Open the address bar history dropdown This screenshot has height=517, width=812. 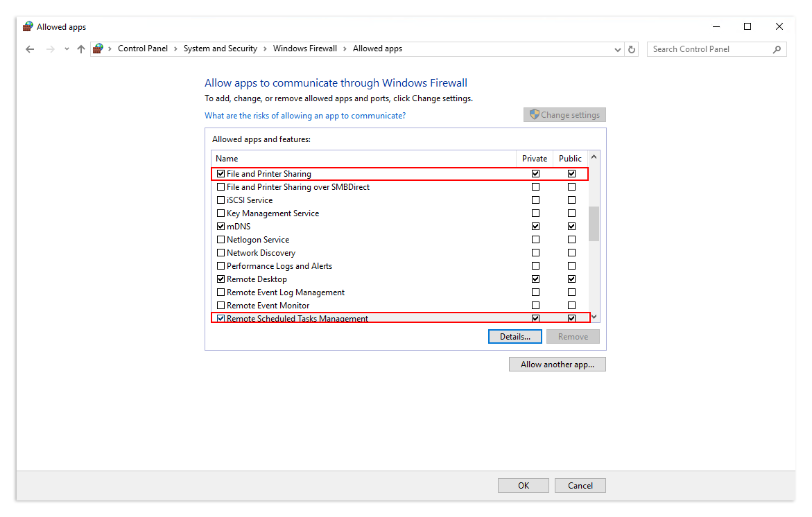tap(618, 49)
